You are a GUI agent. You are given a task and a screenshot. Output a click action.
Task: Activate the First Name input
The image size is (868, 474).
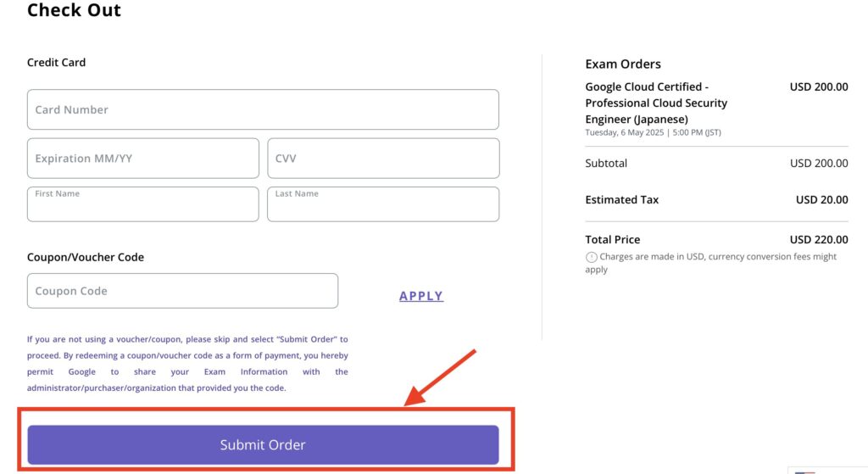point(142,204)
